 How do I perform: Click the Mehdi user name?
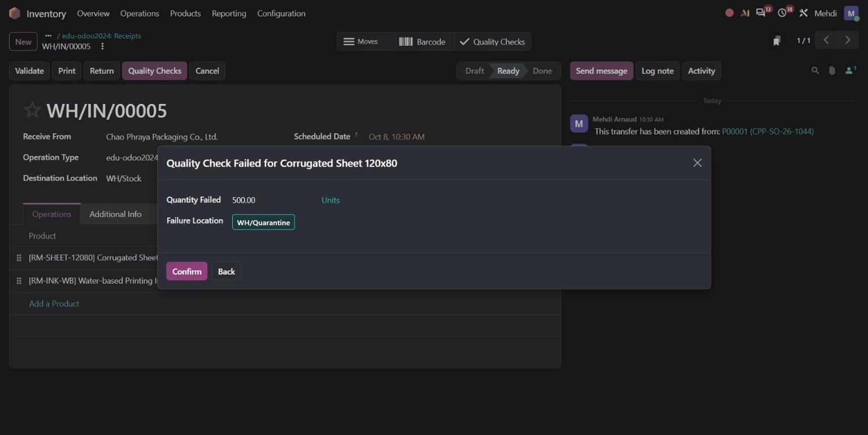[825, 13]
